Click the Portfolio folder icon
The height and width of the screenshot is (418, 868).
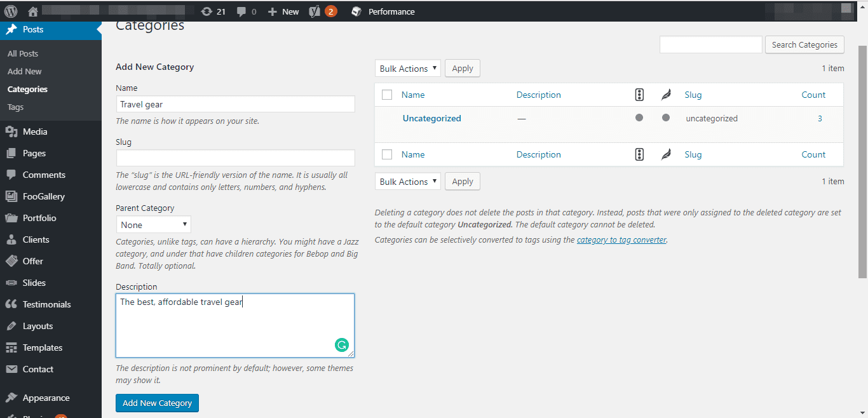[11, 218]
